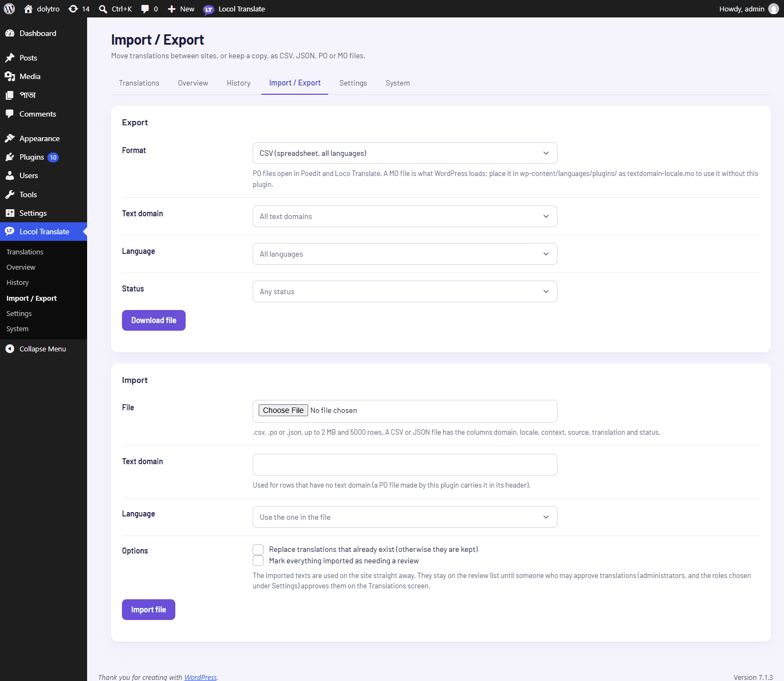Focus the Import Text domain field
This screenshot has width=784, height=681.
pos(405,465)
